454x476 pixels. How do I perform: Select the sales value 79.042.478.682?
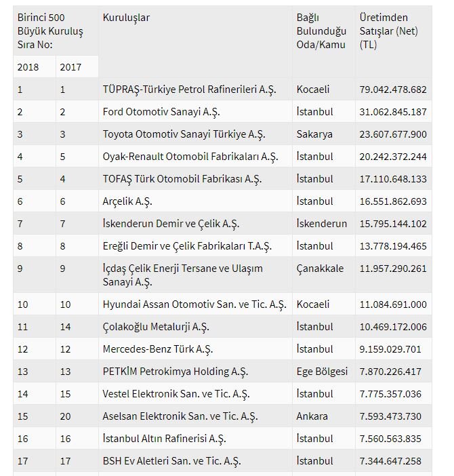point(393,90)
